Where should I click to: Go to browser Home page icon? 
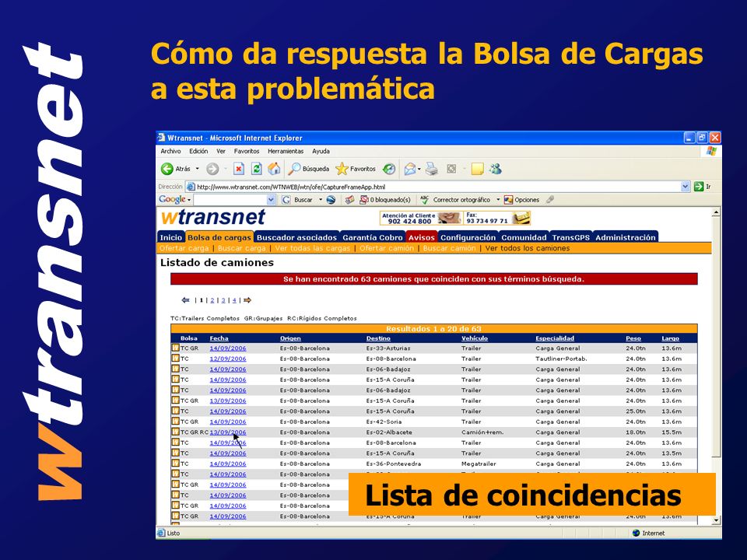pos(274,169)
